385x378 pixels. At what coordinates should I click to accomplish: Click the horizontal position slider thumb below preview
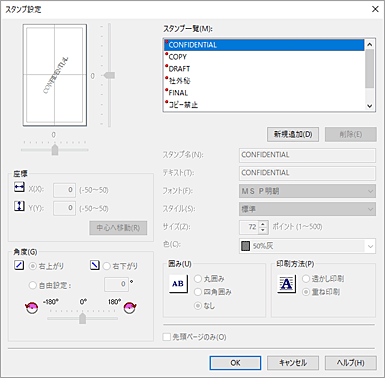click(55, 150)
